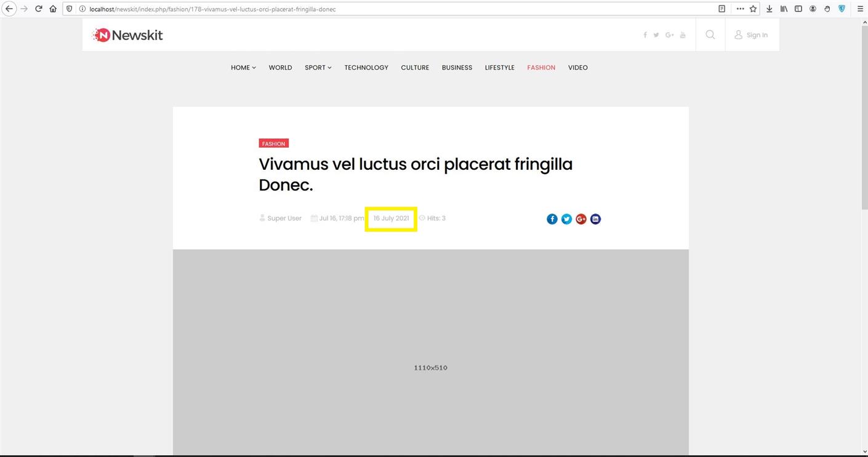Expand the SPORT menu dropdown
This screenshot has height=457, width=868.
(318, 68)
